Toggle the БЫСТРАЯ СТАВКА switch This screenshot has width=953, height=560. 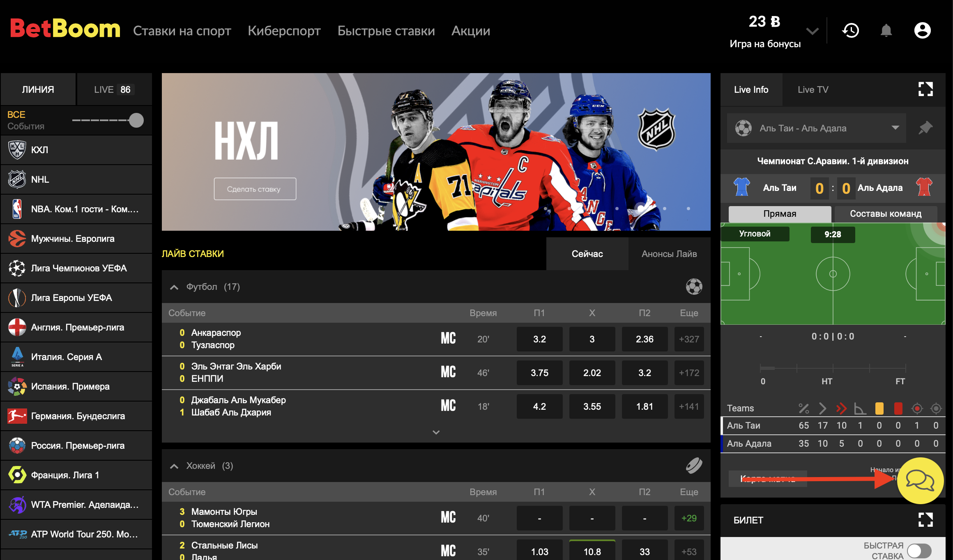coord(919,551)
